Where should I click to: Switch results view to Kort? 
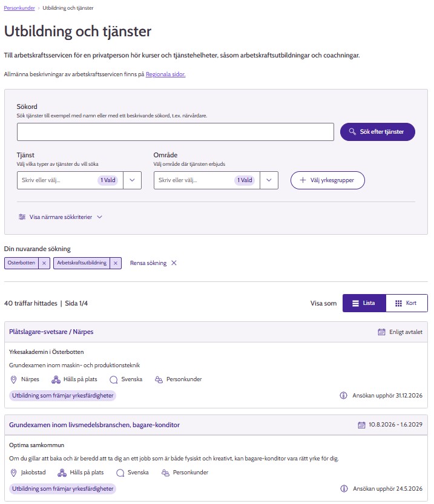coord(406,303)
